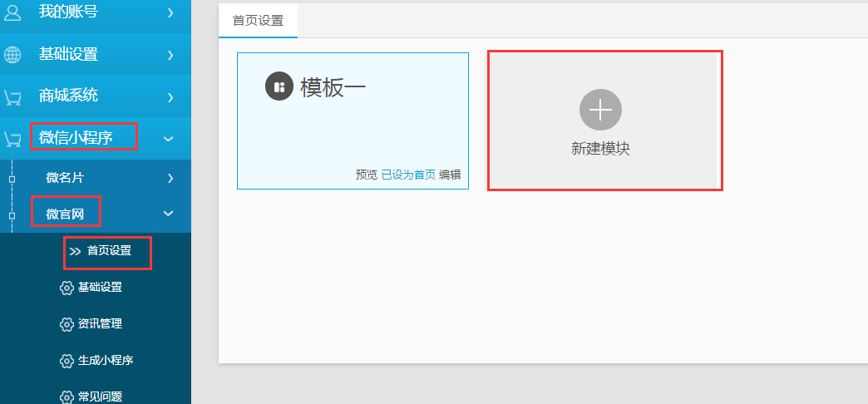This screenshot has width=868, height=404.
Task: Open 生成小程序 in the sidebar
Action: coord(106,360)
